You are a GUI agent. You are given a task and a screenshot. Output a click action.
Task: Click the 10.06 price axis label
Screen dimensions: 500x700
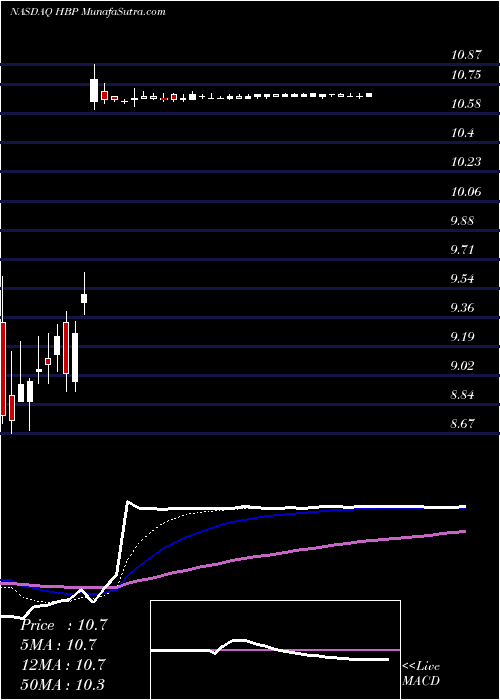[466, 192]
